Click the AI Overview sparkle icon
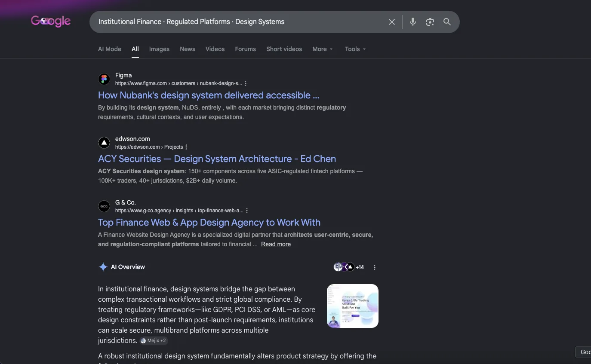Image resolution: width=591 pixels, height=364 pixels. click(x=103, y=267)
